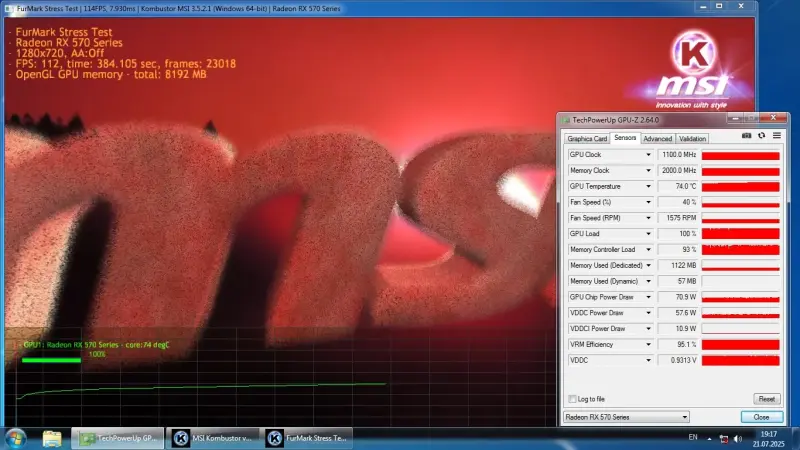Click the 0.9313 V VDDC value
800x450 pixels.
coord(678,360)
